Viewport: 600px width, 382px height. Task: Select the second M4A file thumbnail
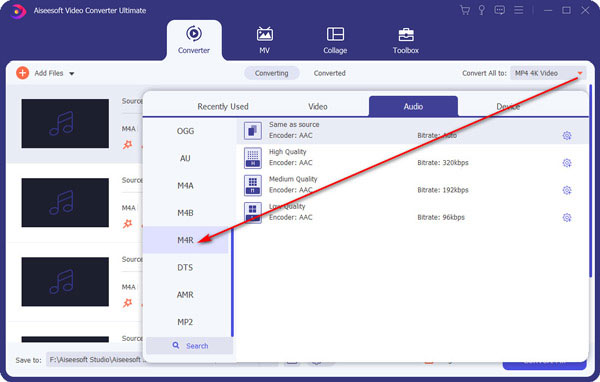(65, 202)
